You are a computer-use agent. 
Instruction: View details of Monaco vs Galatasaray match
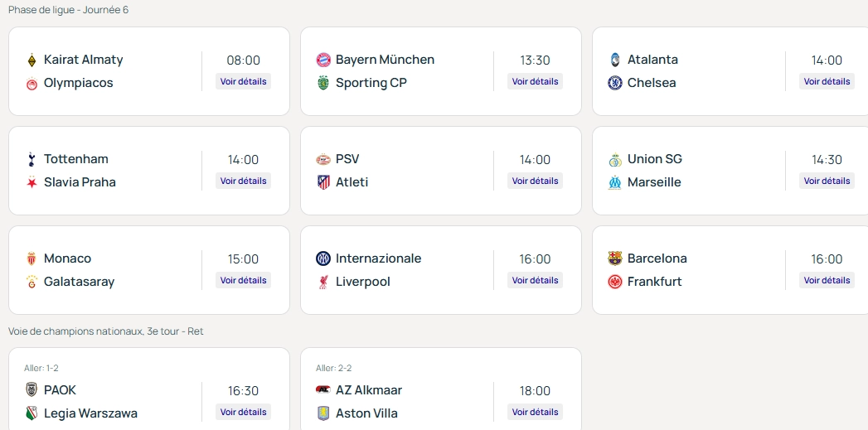point(244,280)
